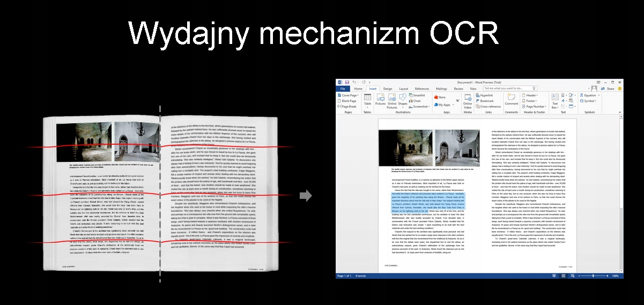Click the Hyperlink button
This screenshot has height=305, width=644.
coord(486,95)
